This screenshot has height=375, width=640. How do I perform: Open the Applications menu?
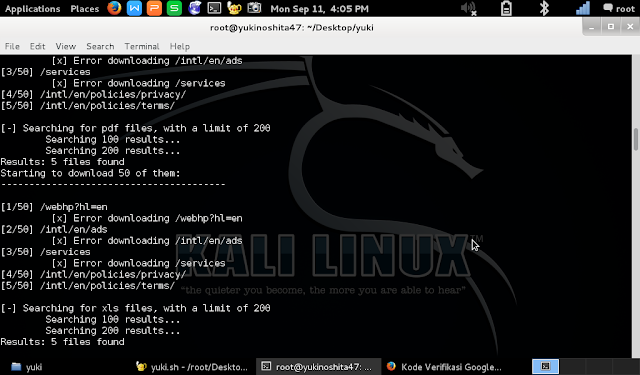(x=32, y=9)
